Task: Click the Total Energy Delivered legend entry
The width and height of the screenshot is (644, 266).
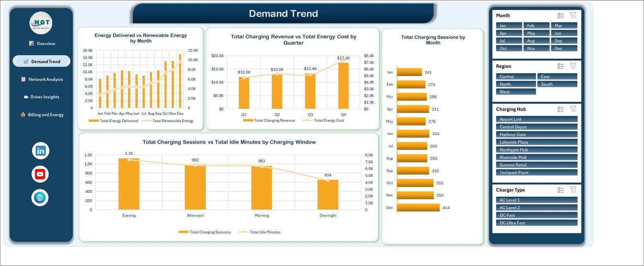Action: [x=114, y=121]
